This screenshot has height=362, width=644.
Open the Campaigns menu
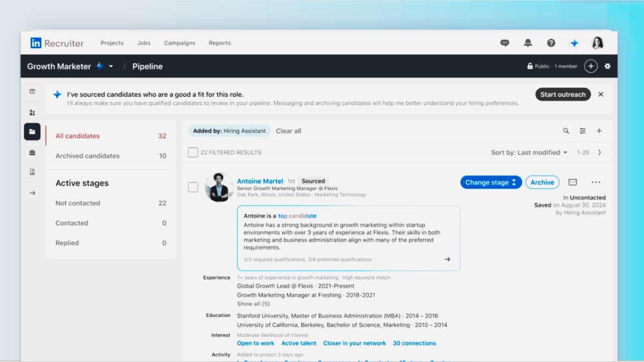[180, 43]
